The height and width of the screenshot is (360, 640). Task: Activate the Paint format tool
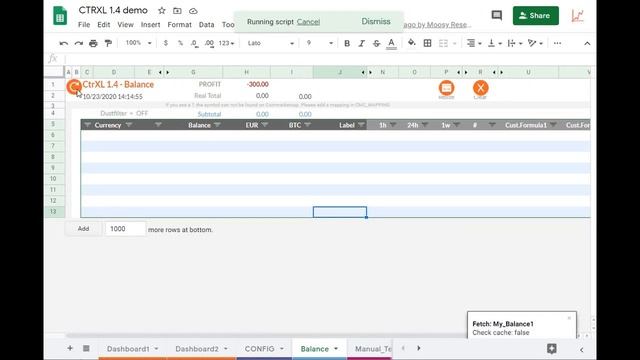click(x=108, y=43)
